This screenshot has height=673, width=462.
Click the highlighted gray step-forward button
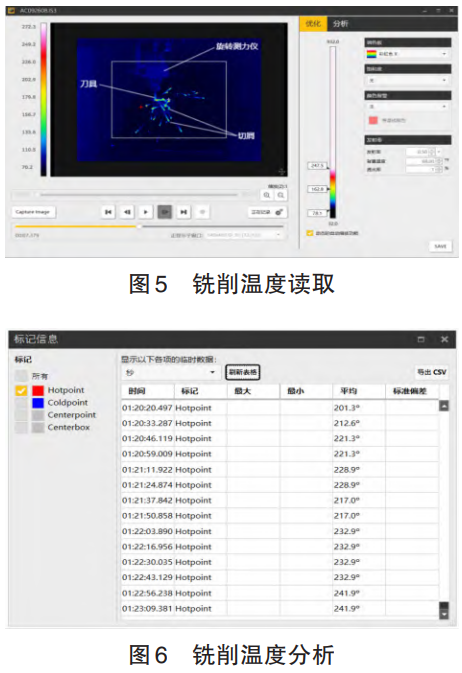click(165, 212)
